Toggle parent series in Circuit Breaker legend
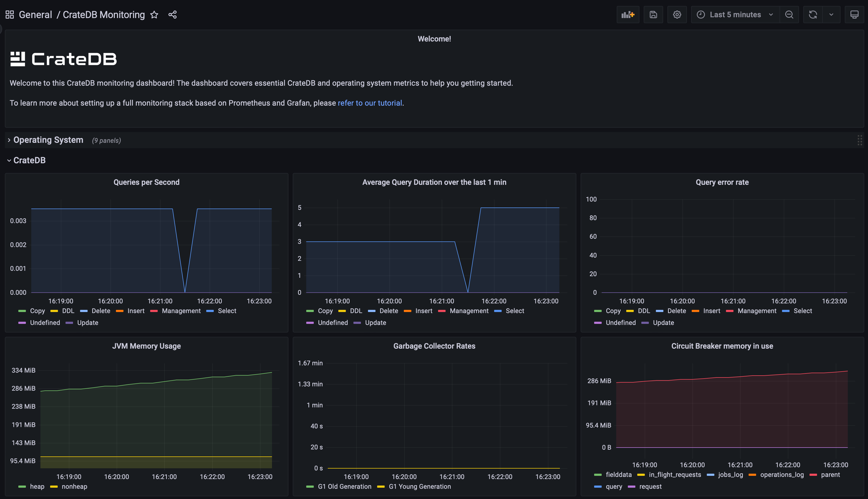 pyautogui.click(x=830, y=475)
